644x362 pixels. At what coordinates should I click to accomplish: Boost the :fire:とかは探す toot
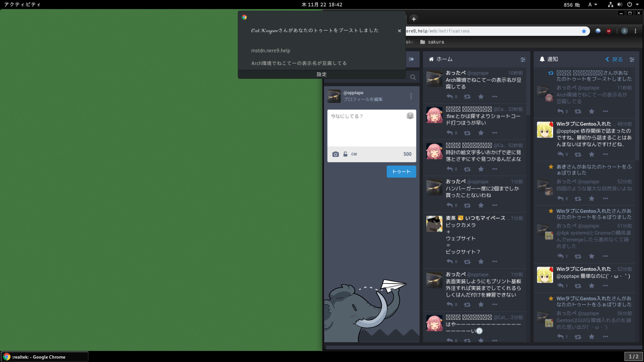(x=467, y=133)
